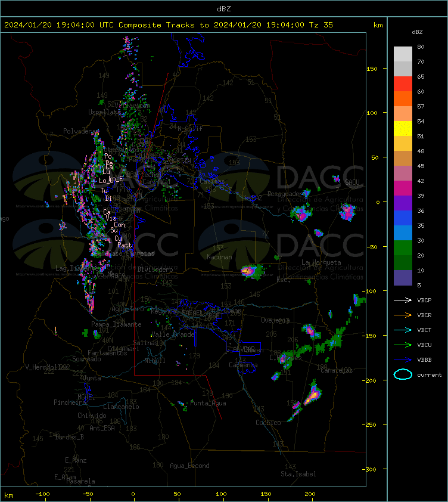
Task: Select the tan brown 48 dBZ swatch
Action: pos(403,158)
